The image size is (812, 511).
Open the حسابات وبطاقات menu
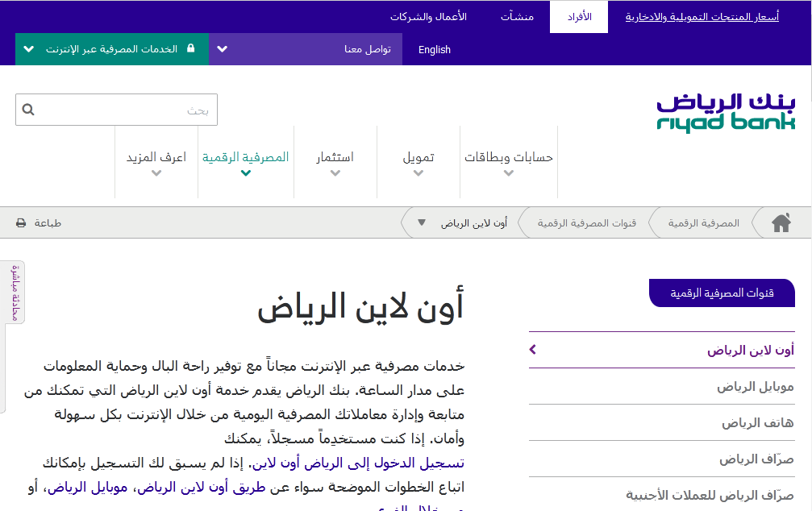(509, 162)
